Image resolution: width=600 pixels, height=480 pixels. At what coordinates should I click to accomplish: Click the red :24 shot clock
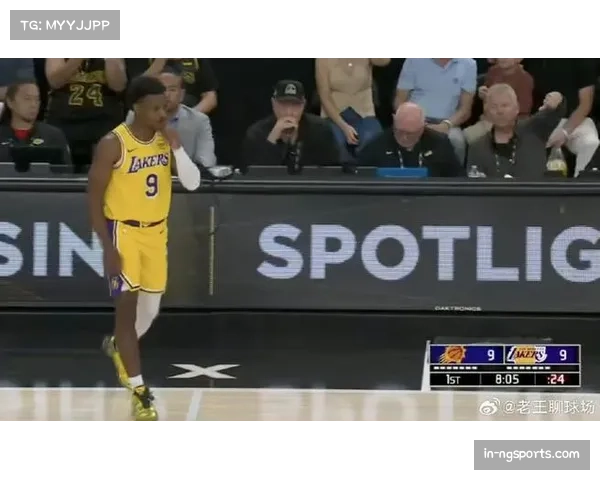tap(556, 379)
